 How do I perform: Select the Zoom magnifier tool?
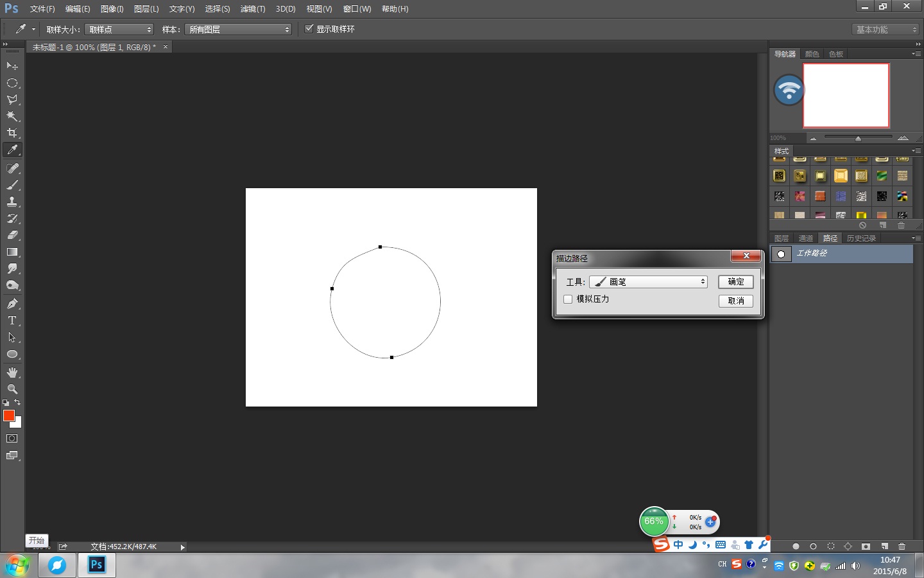pos(12,389)
